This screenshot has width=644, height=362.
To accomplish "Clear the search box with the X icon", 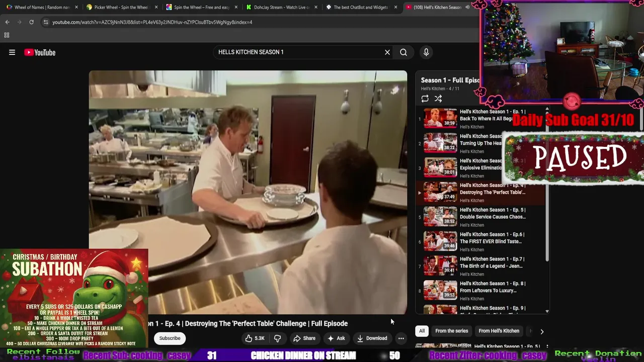I will coord(387,52).
